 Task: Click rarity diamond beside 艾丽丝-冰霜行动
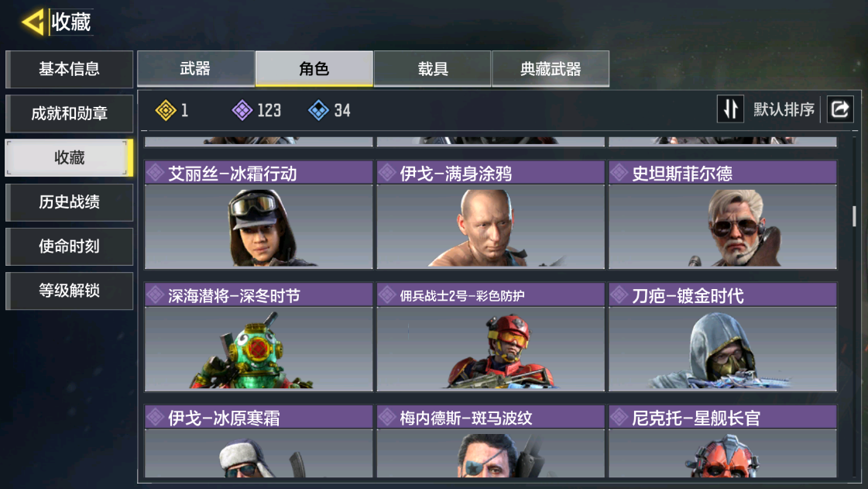tap(156, 174)
